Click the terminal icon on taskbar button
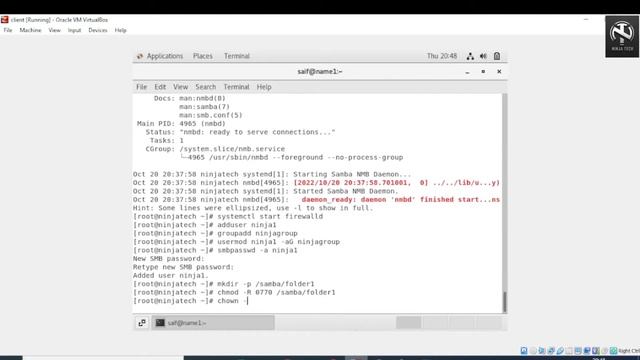640x360 pixels. pyautogui.click(x=160, y=323)
